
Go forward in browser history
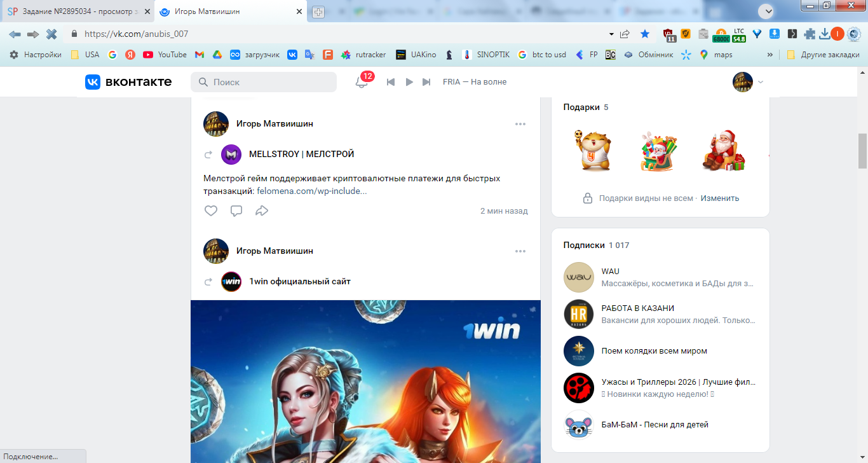(33, 34)
